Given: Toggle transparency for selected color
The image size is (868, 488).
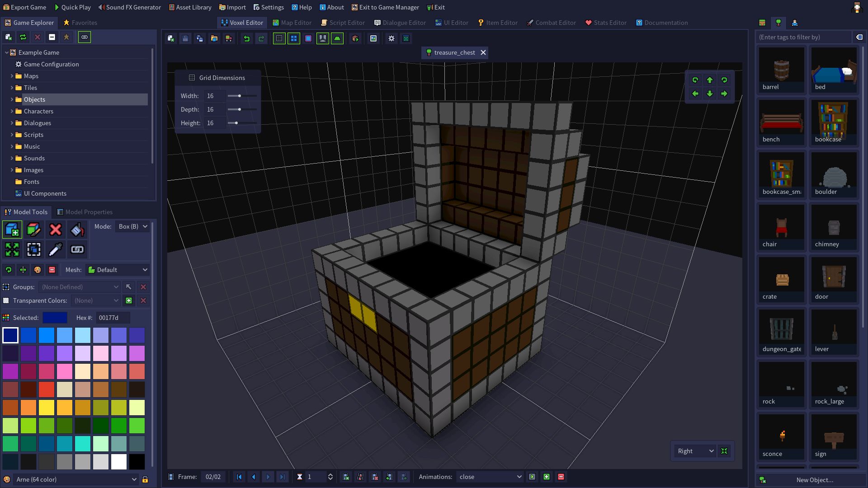Looking at the screenshot, I should tap(128, 300).
